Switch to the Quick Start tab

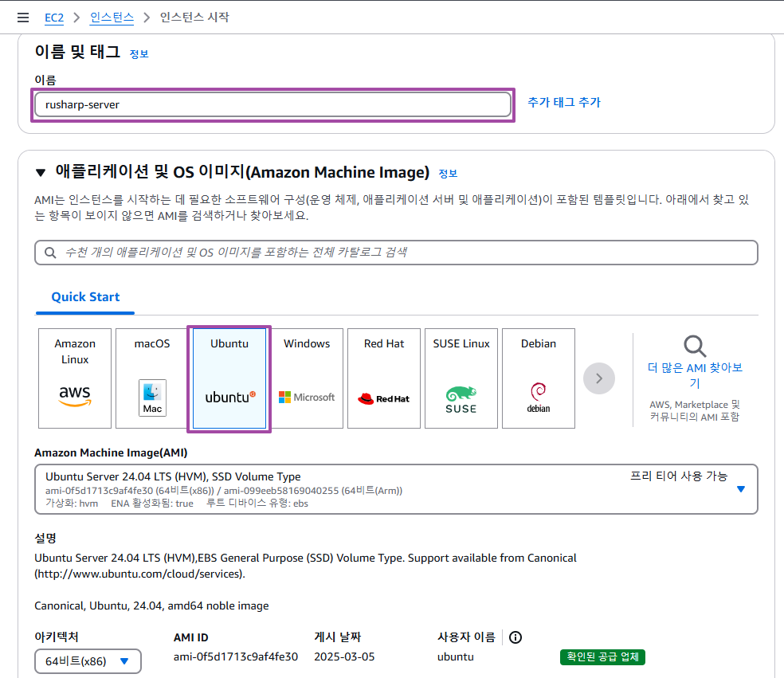[85, 297]
